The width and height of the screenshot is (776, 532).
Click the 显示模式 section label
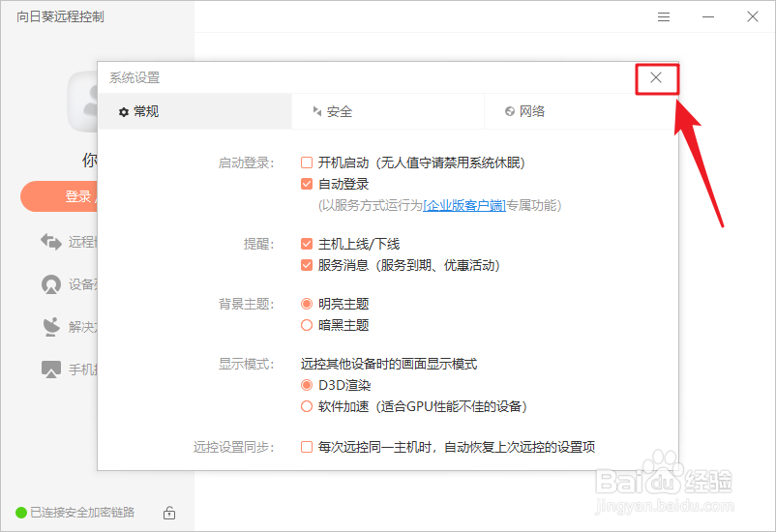click(246, 365)
